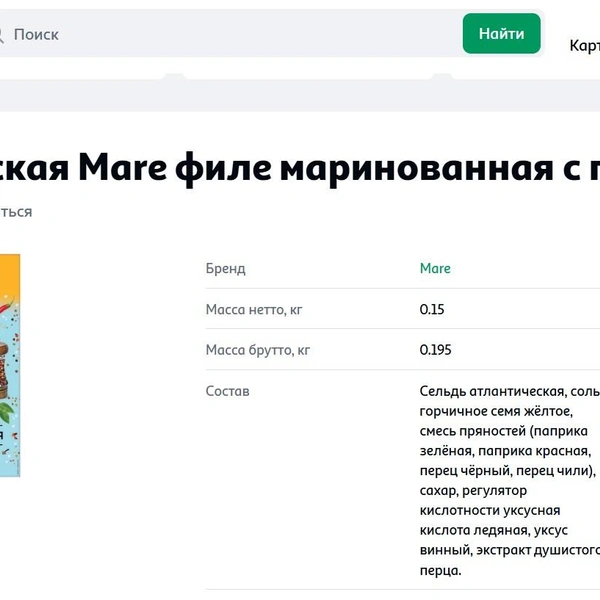Image resolution: width=600 pixels, height=600 pixels.
Task: Click the green Найти search button
Action: (x=501, y=34)
